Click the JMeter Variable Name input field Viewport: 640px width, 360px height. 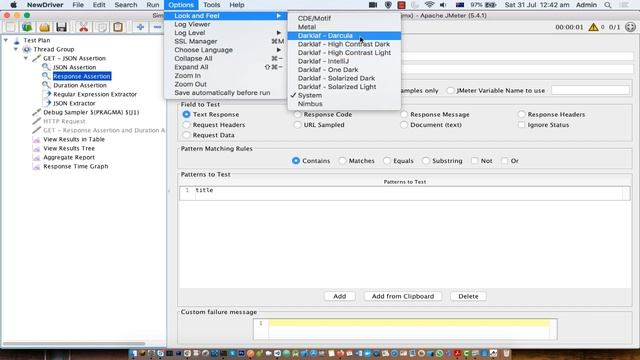(x=590, y=90)
